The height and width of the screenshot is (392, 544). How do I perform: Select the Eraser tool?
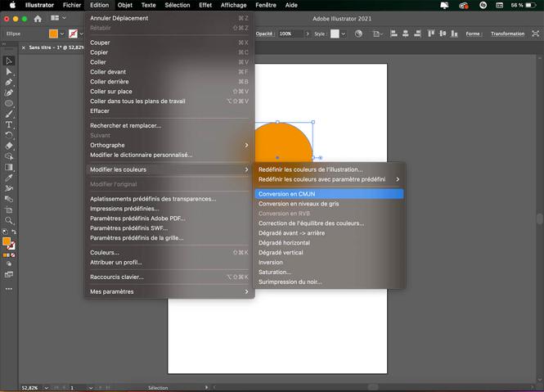[9, 146]
